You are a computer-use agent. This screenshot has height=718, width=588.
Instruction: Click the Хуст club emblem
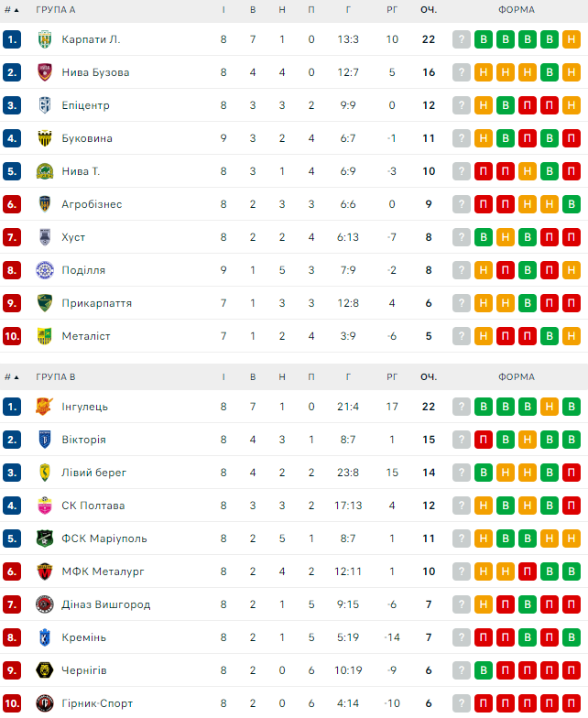[45, 237]
